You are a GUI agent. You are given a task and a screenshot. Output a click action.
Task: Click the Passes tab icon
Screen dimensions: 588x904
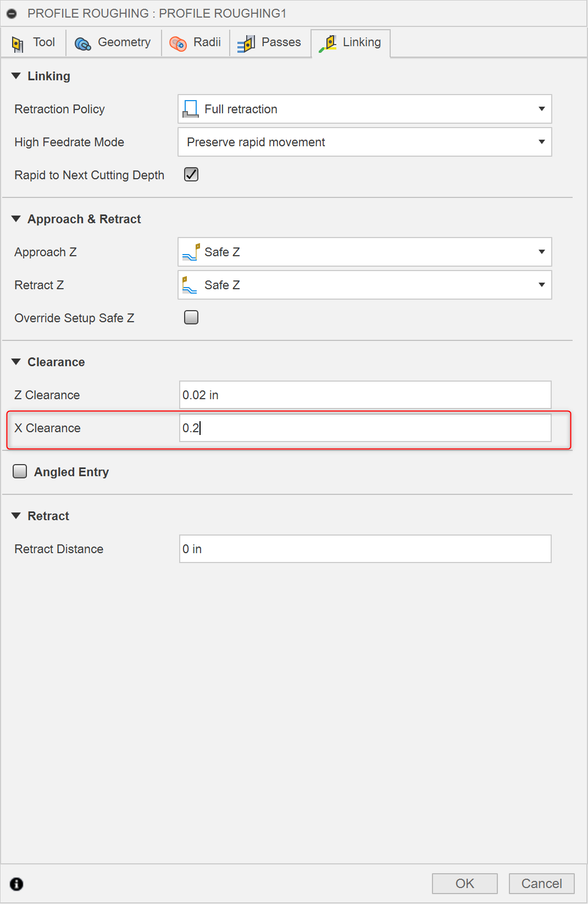click(246, 43)
